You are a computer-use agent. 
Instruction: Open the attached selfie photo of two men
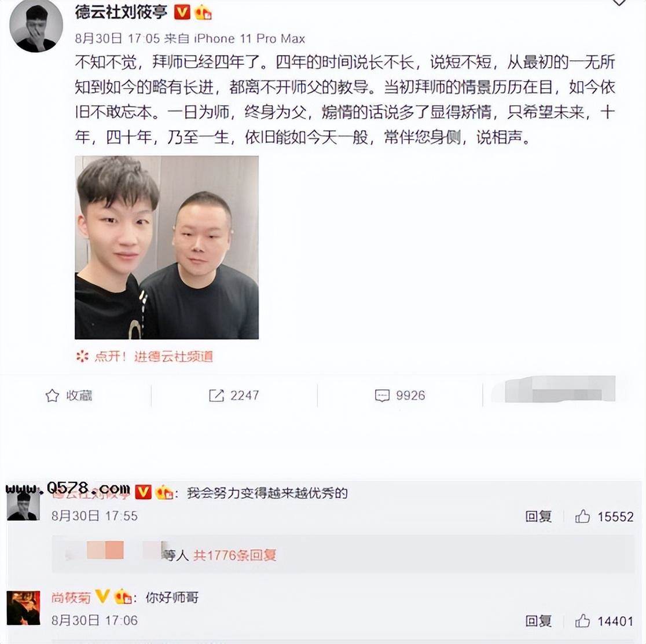167,247
